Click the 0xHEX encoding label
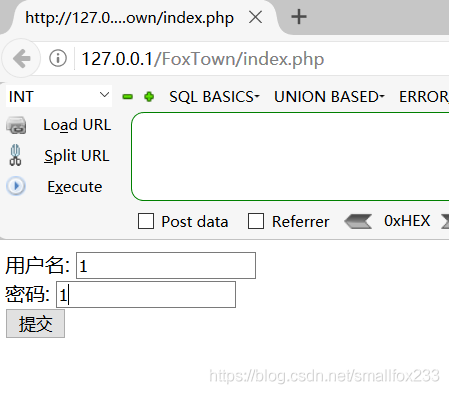 click(407, 221)
